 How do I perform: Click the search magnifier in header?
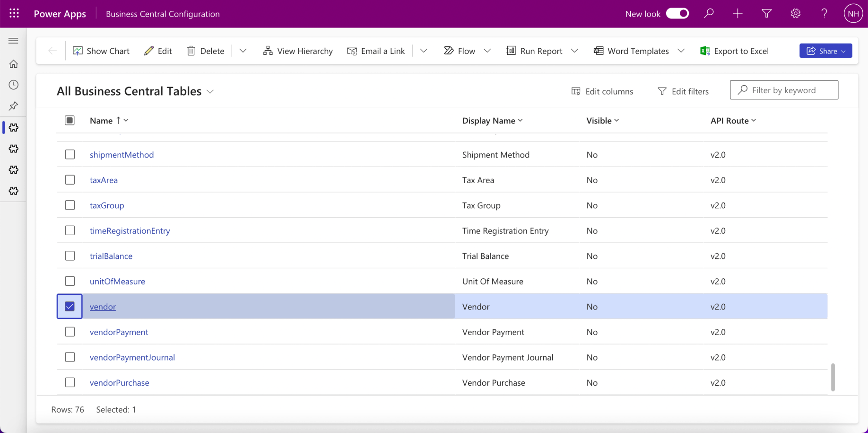coord(709,14)
